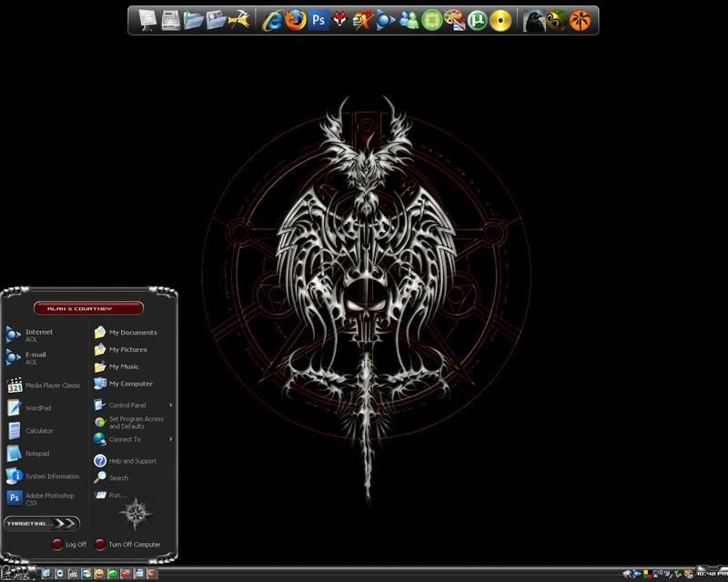Screen dimensions: 728x582
Task: Expand the Control Panel submenu arrow
Action: tap(170, 406)
